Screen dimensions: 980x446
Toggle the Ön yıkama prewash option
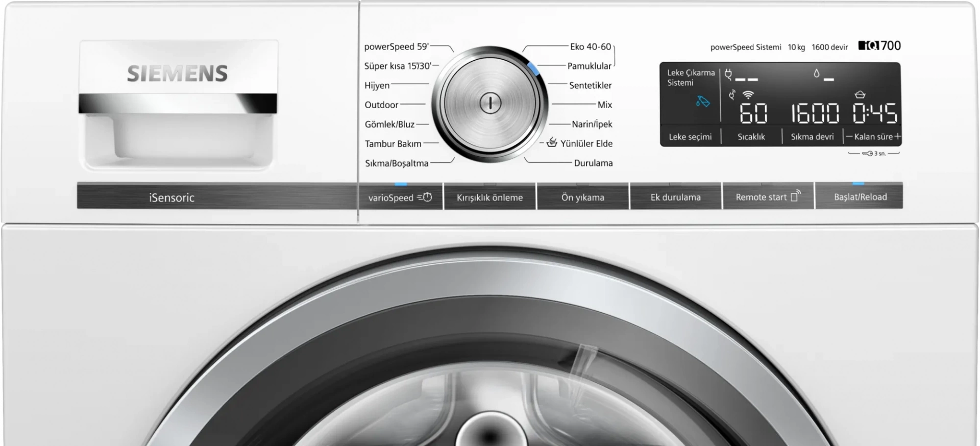(583, 196)
